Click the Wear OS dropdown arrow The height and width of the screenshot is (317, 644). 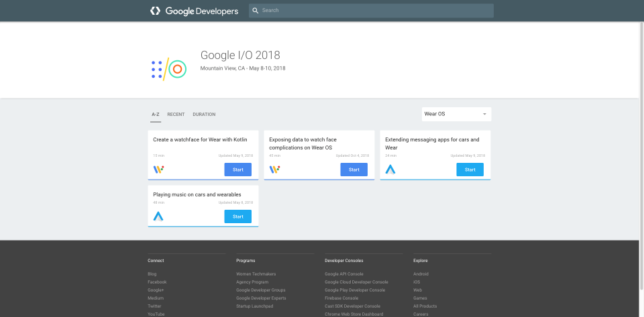484,114
